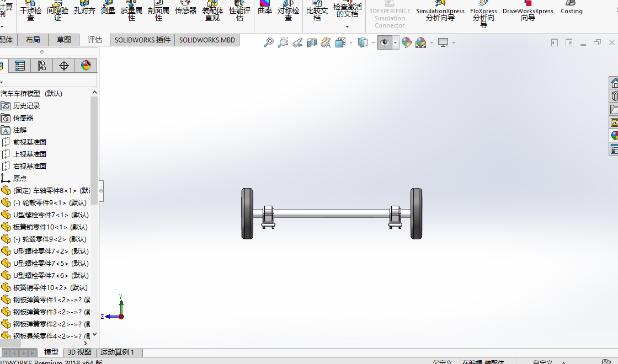Image resolution: width=618 pixels, height=364 pixels.
Task: Switch to the 3D 视图 bottom tab
Action: [x=79, y=352]
